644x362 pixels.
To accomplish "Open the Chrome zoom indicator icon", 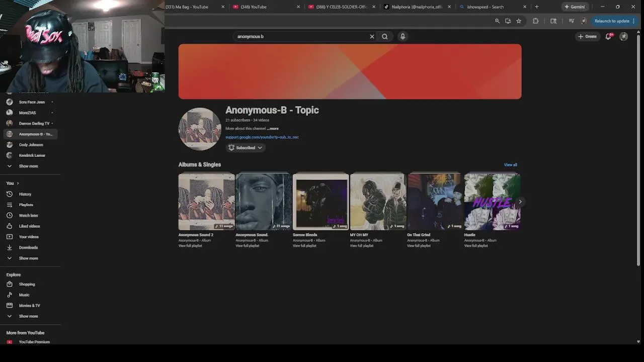I will pyautogui.click(x=497, y=21).
